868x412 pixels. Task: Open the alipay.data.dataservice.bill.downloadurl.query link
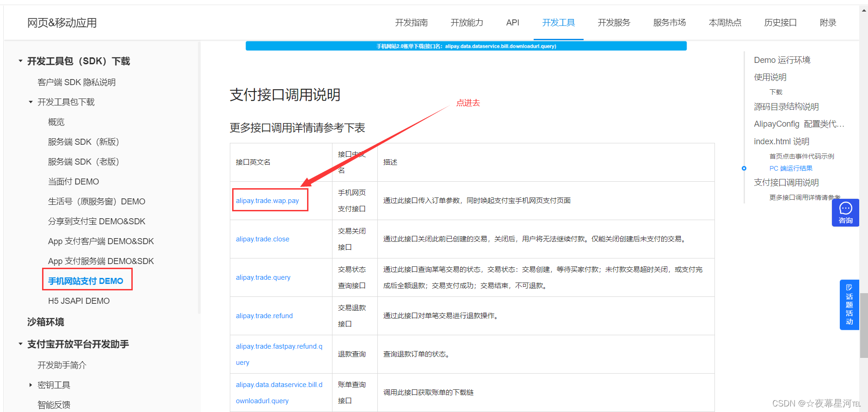(x=279, y=393)
